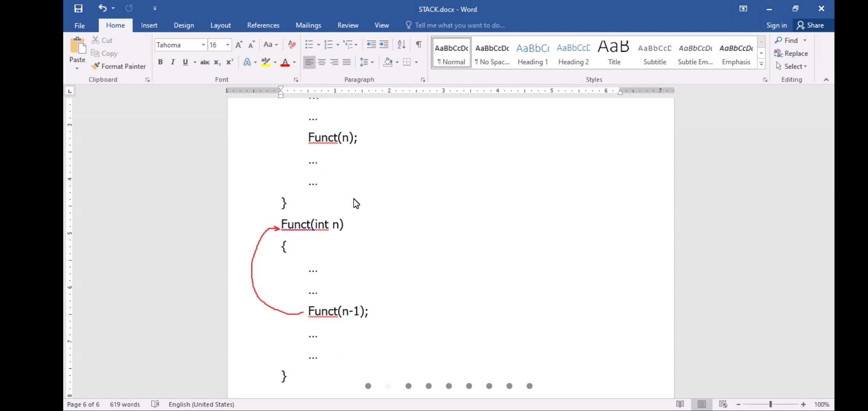Viewport: 868px width, 411px height.
Task: Toggle Bold formatting
Action: coord(160,62)
